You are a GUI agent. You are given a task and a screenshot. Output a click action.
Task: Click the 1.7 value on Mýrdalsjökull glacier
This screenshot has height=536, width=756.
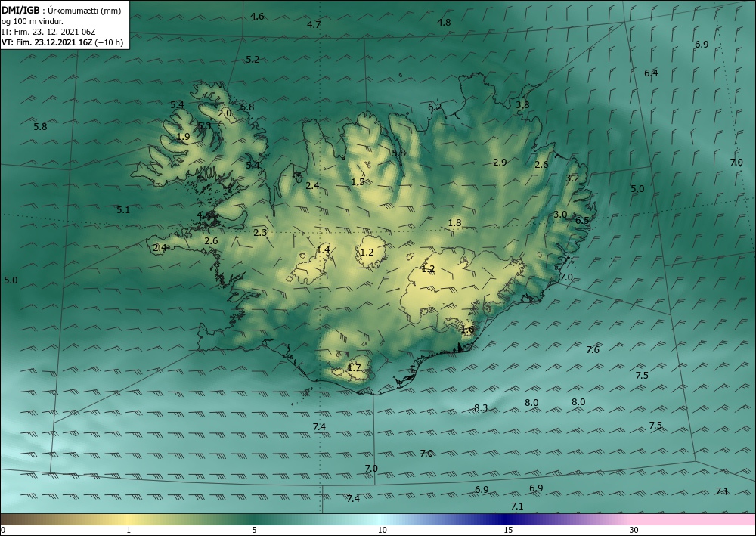click(354, 367)
